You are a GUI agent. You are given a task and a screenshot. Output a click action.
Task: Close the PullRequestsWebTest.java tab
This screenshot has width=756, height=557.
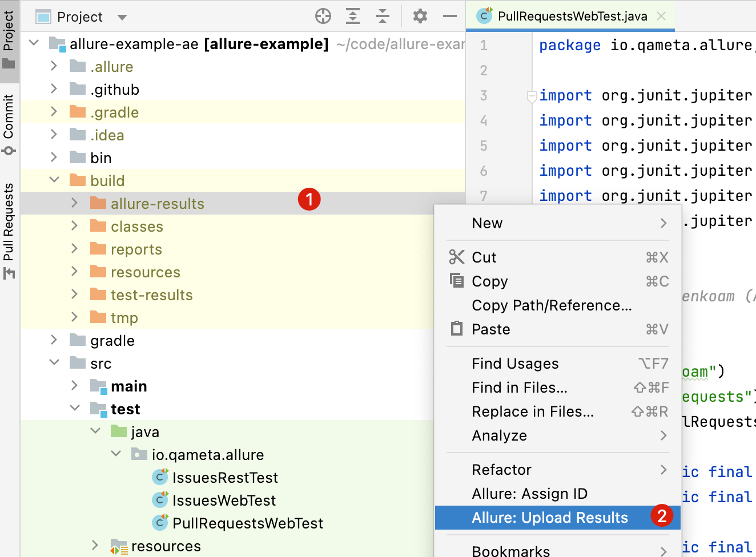[661, 17]
